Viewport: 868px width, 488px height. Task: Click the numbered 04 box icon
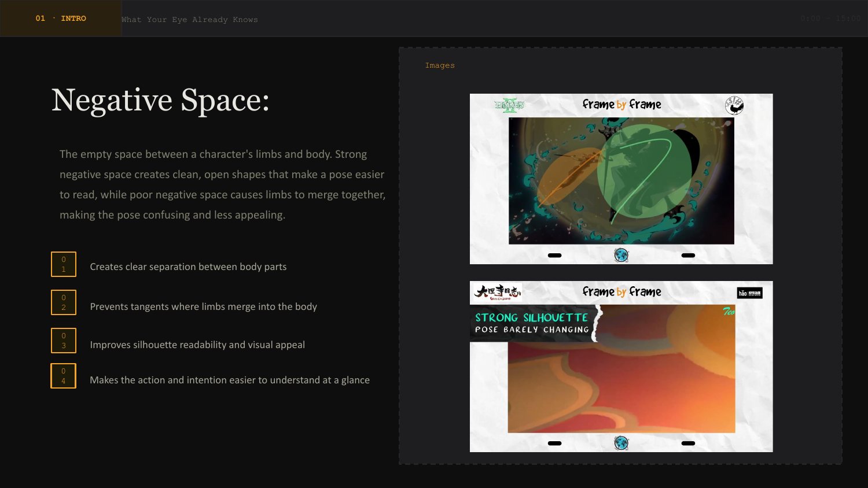pyautogui.click(x=64, y=376)
